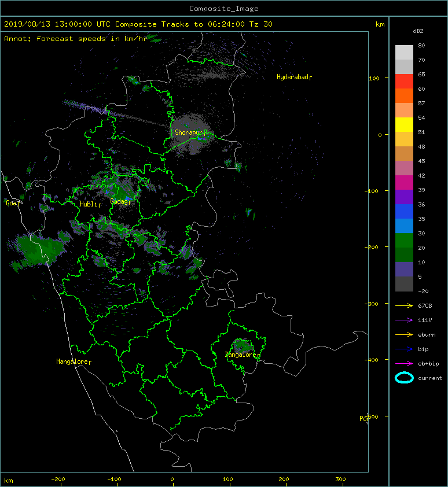Click the blue arrow beside bip legend
Viewport: 448px width, 487px height.
pyautogui.click(x=404, y=349)
